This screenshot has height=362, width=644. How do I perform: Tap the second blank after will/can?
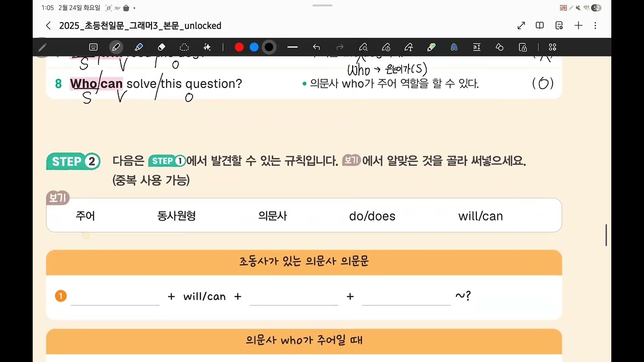click(x=294, y=297)
